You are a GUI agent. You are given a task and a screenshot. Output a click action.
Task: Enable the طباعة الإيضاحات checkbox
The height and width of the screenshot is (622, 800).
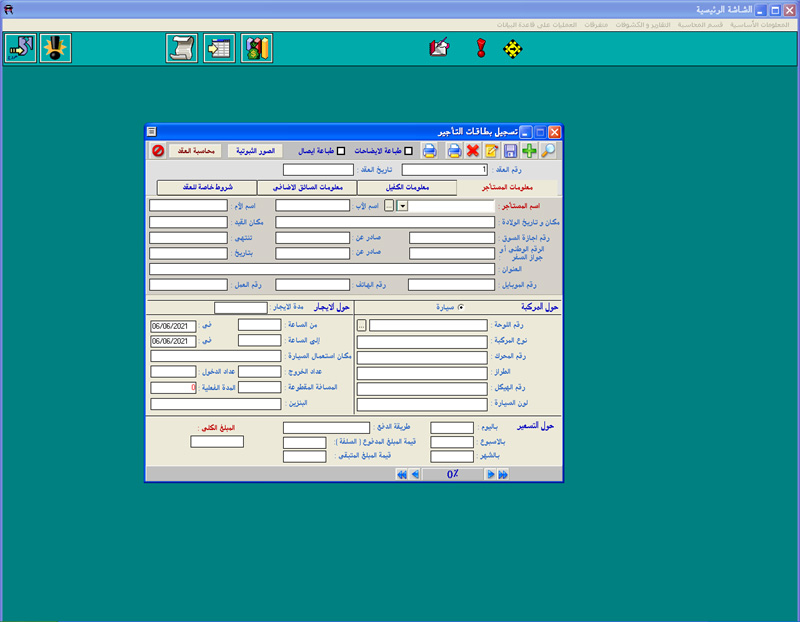407,152
